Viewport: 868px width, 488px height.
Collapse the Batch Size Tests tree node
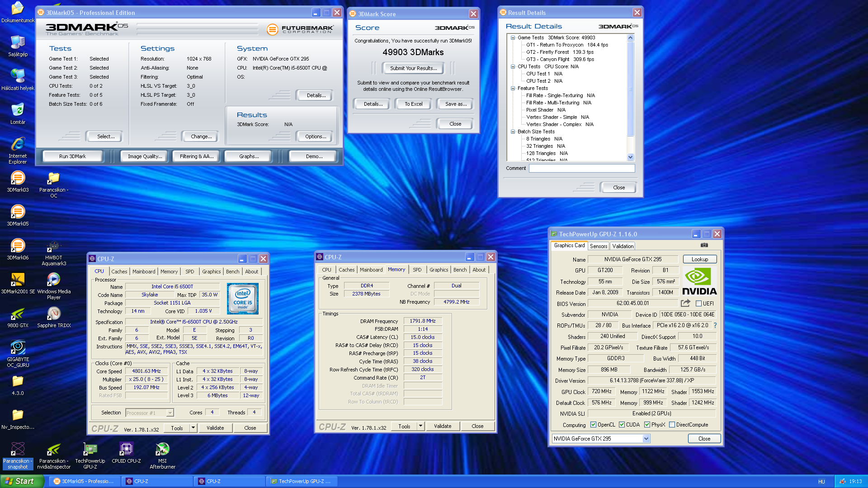(x=513, y=132)
